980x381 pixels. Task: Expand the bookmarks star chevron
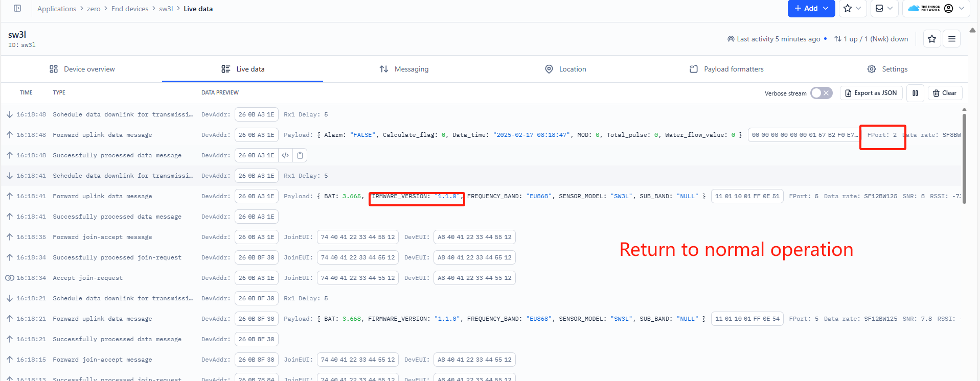click(858, 8)
